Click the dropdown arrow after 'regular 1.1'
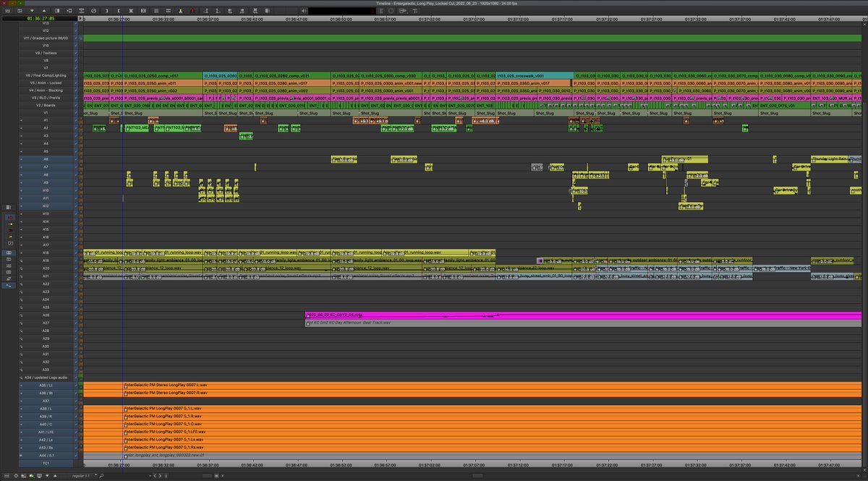Viewport: 868px width, 481px height. pyautogui.click(x=95, y=474)
